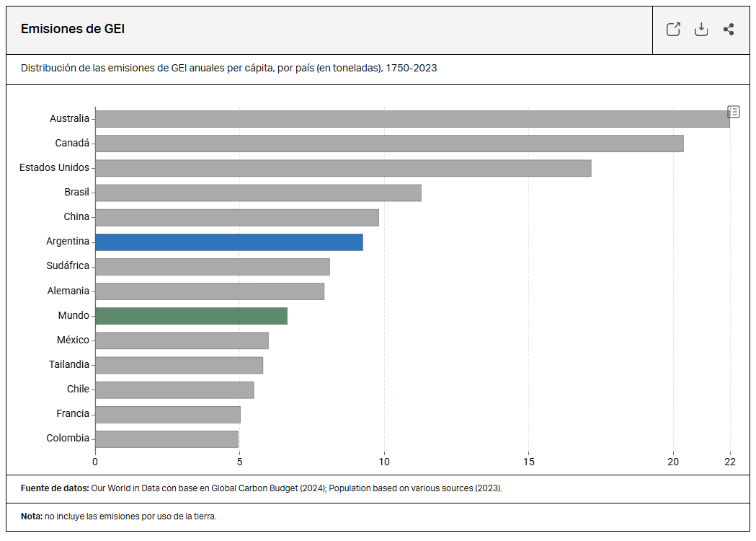Click the Brasil bar
756x541 pixels.
pyautogui.click(x=258, y=193)
